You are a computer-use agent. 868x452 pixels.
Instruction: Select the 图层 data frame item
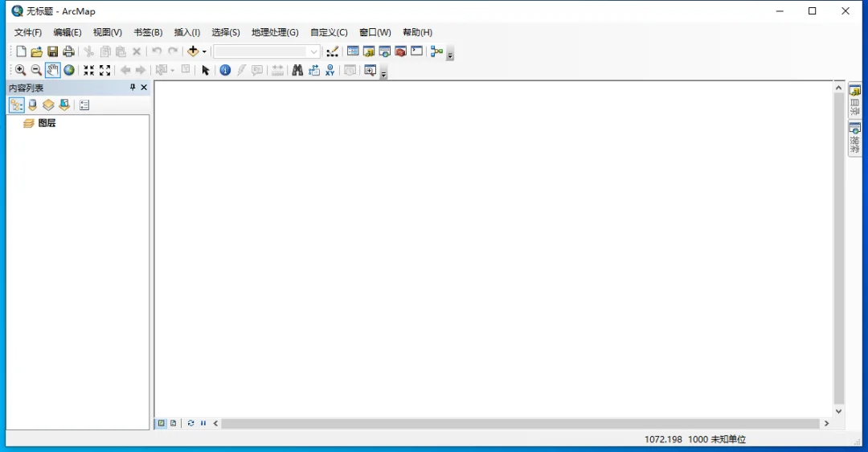pyautogui.click(x=47, y=123)
